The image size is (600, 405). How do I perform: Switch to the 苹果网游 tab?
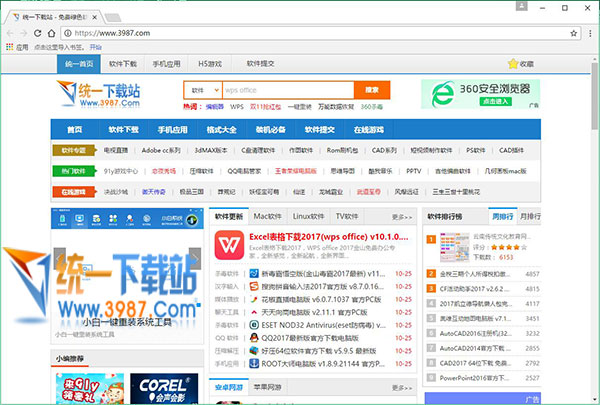(267, 387)
